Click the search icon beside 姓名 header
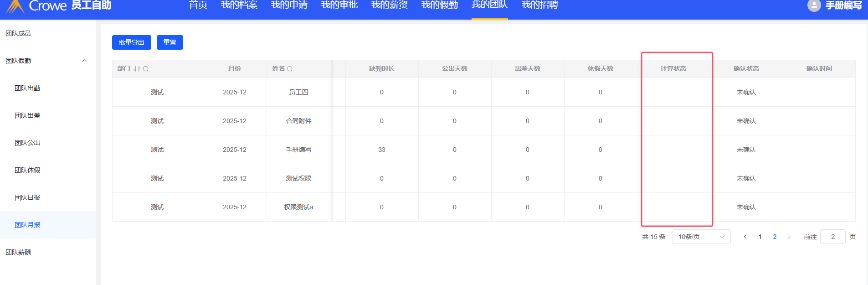This screenshot has width=868, height=285. [290, 69]
